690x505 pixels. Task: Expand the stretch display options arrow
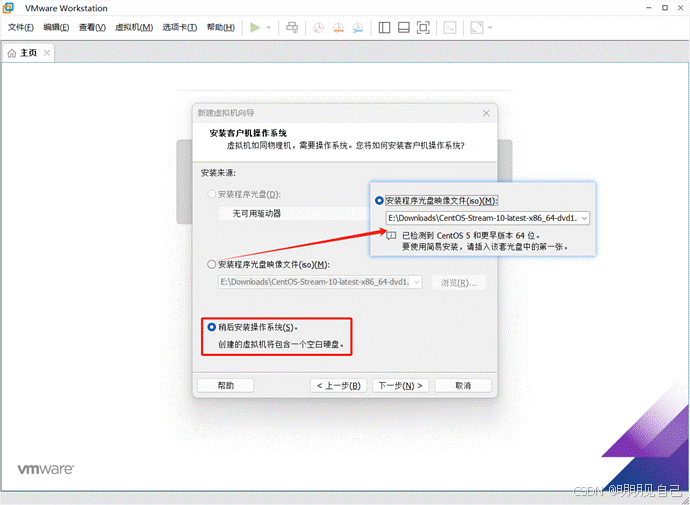point(490,28)
